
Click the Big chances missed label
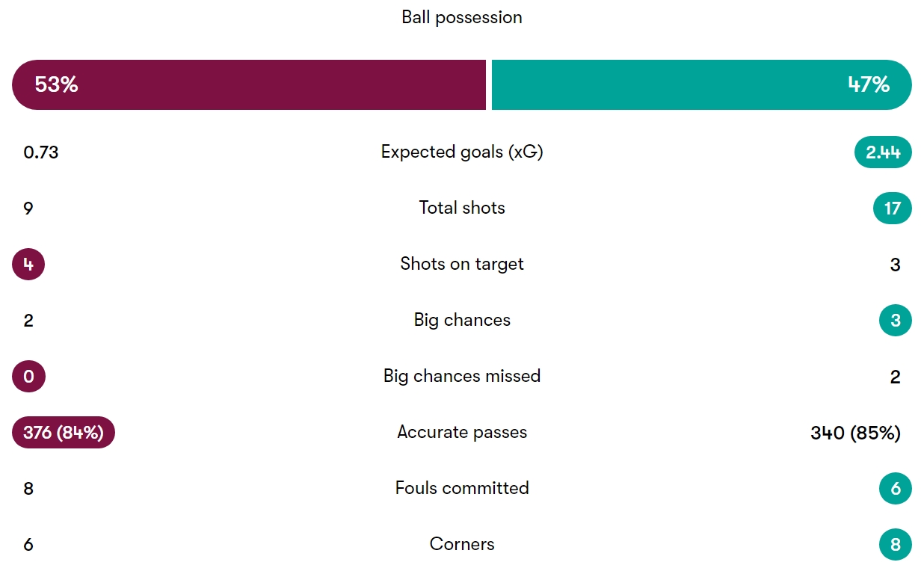pos(462,376)
